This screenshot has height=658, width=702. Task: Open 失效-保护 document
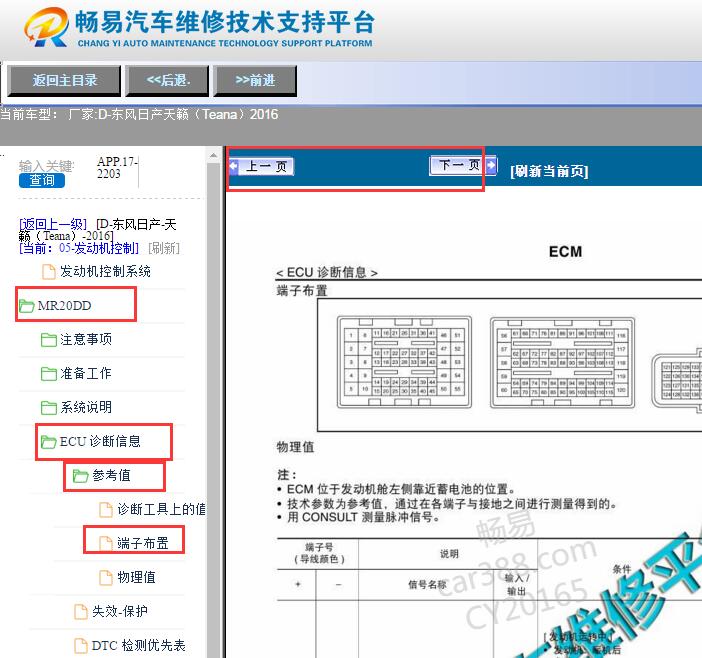coord(120,611)
